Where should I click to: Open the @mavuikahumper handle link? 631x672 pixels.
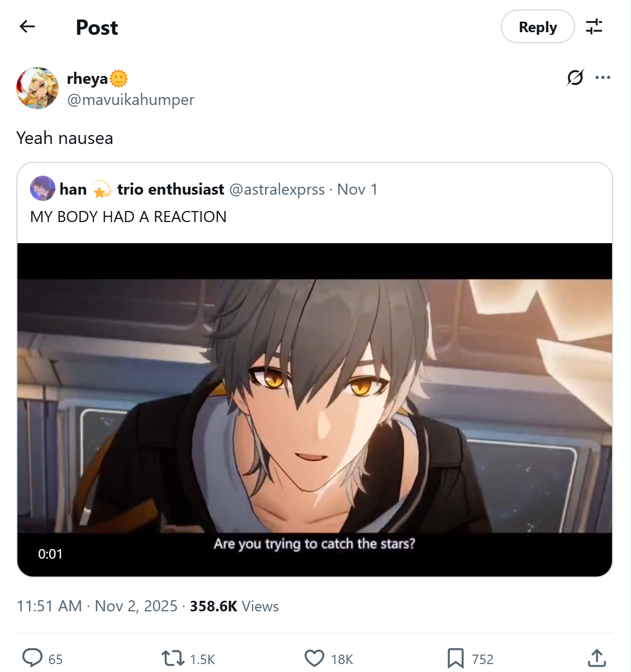(131, 99)
